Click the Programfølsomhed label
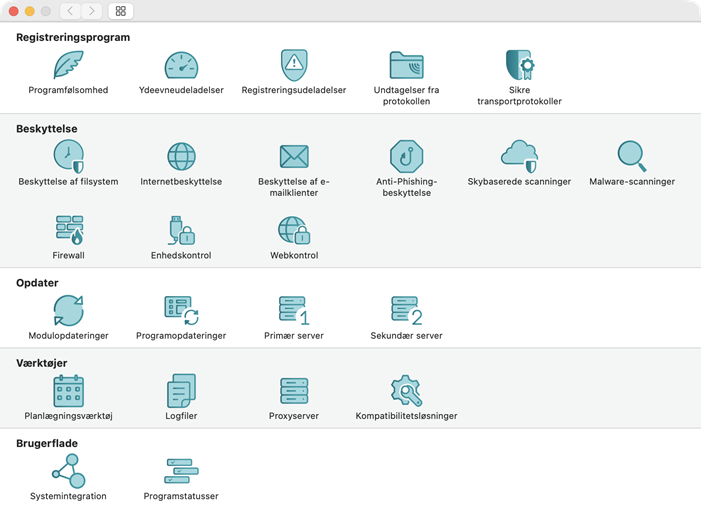Image resolution: width=701 pixels, height=508 pixels. coord(68,90)
